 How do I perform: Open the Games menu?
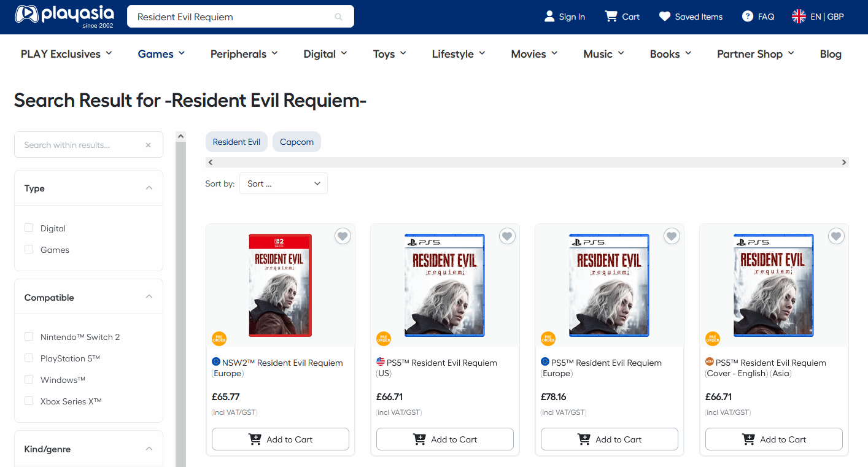click(161, 54)
